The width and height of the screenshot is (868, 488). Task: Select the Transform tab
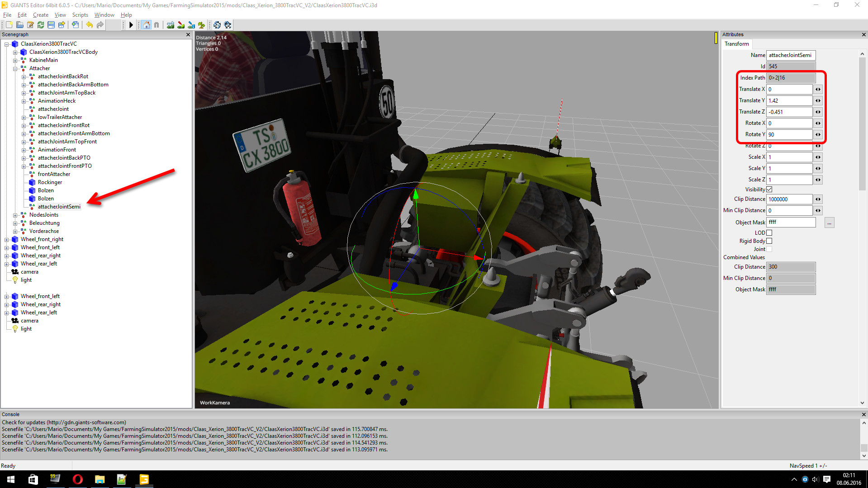736,44
